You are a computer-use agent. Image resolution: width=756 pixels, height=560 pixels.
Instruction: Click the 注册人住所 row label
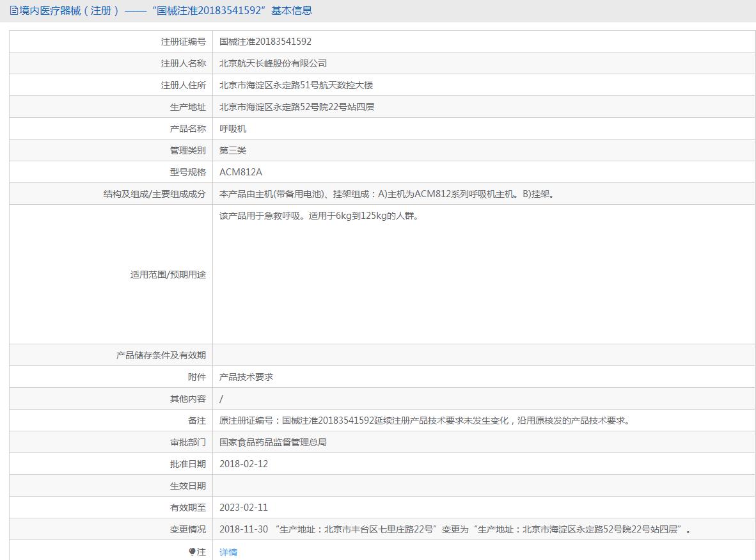(x=183, y=85)
